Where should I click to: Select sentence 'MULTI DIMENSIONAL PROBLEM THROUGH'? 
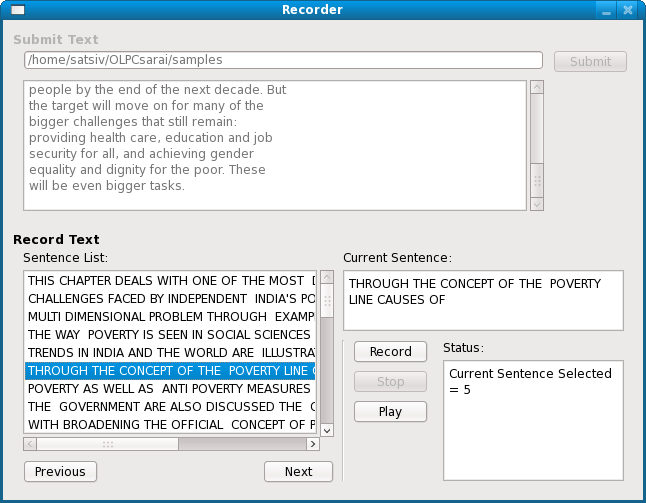(170, 317)
